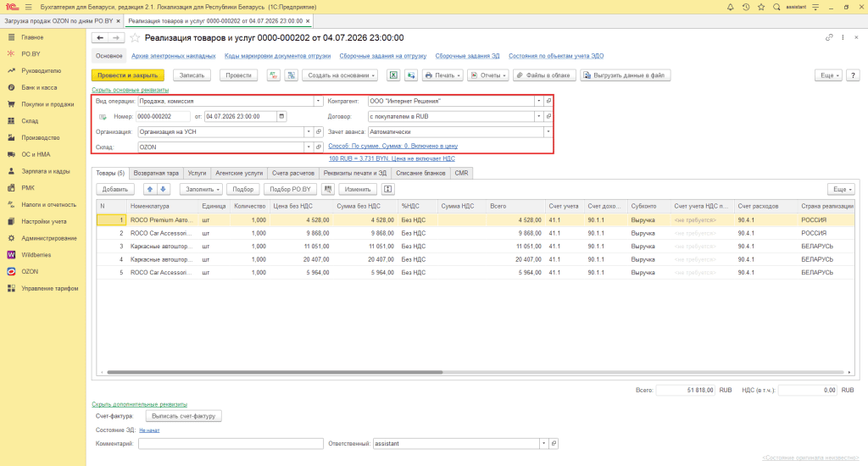The height and width of the screenshot is (466, 868).
Task: Open the OZON sidebar section
Action: point(30,271)
